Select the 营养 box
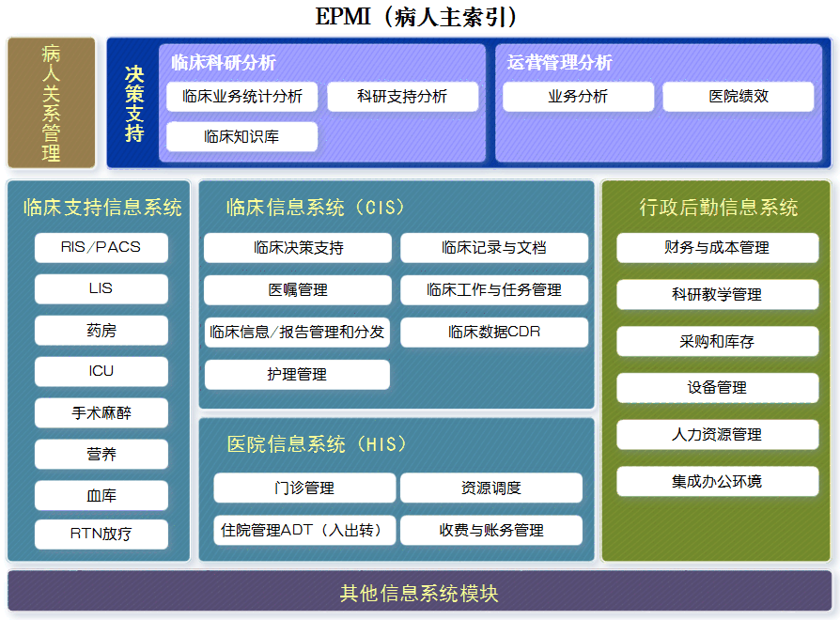 101,454
